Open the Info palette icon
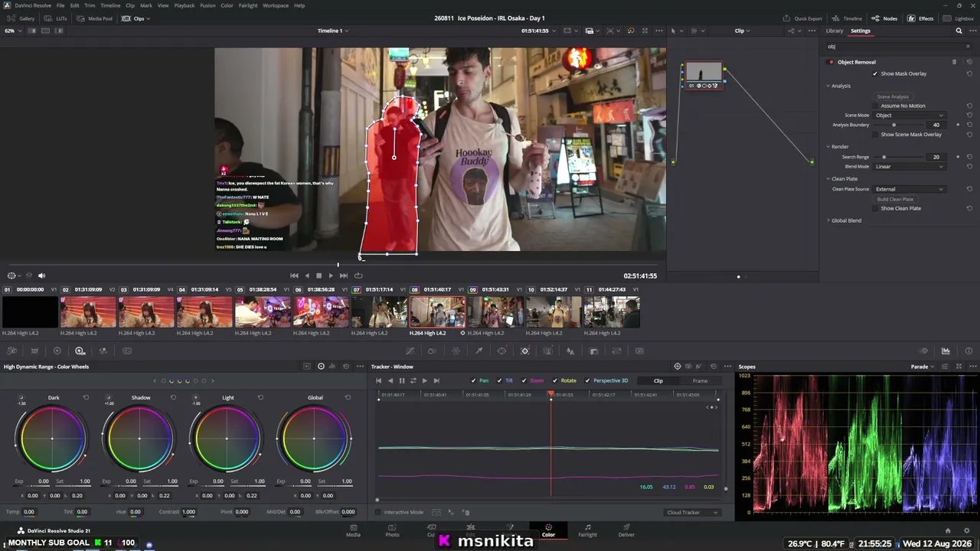This screenshot has height=551, width=980. click(969, 351)
